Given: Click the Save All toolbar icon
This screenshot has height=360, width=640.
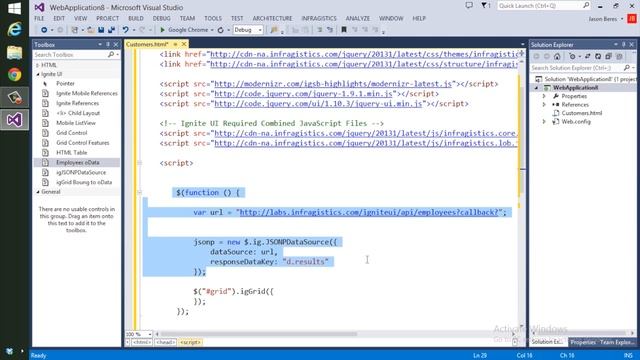Looking at the screenshot, I should [x=111, y=30].
